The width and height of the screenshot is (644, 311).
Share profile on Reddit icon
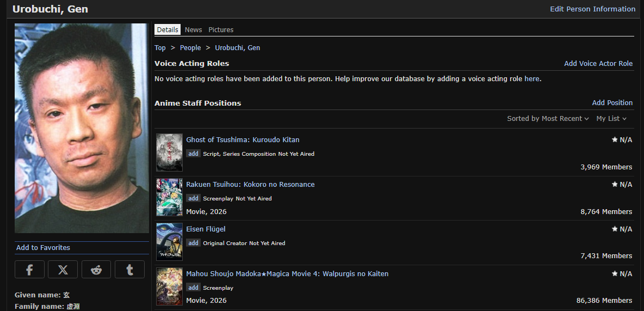tap(96, 270)
